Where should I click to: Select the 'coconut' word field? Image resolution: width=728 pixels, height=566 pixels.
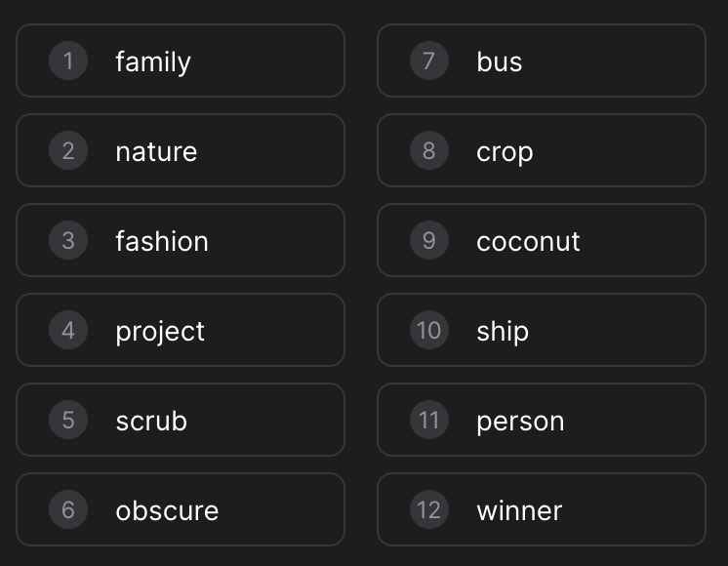pyautogui.click(x=542, y=240)
